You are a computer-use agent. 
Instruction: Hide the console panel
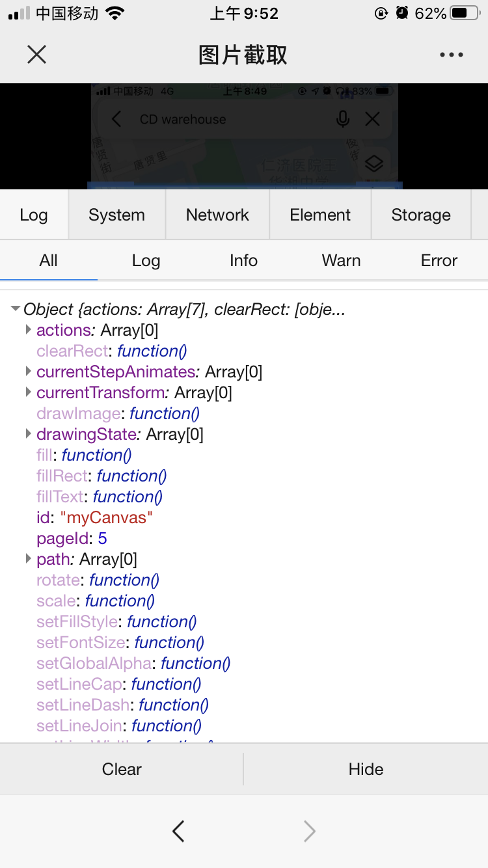[366, 768]
